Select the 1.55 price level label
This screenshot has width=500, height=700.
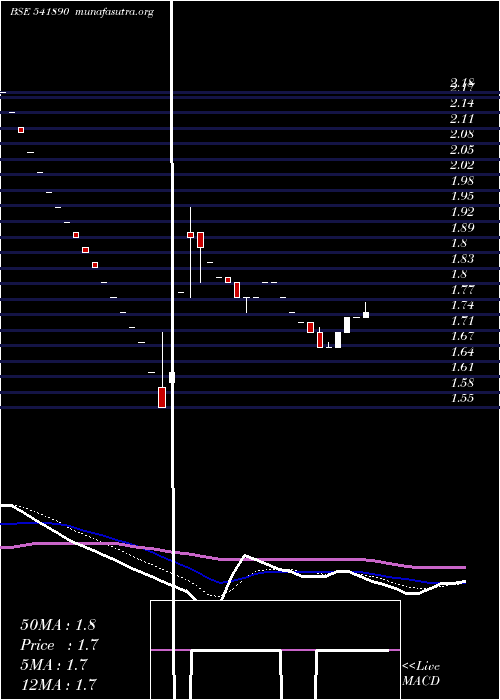click(462, 398)
